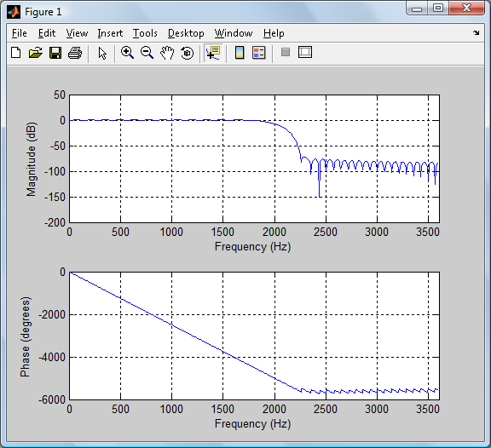Screen dimensions: 491x448
Task: Enable the Rotate 3D tool
Action: pyautogui.click(x=188, y=53)
